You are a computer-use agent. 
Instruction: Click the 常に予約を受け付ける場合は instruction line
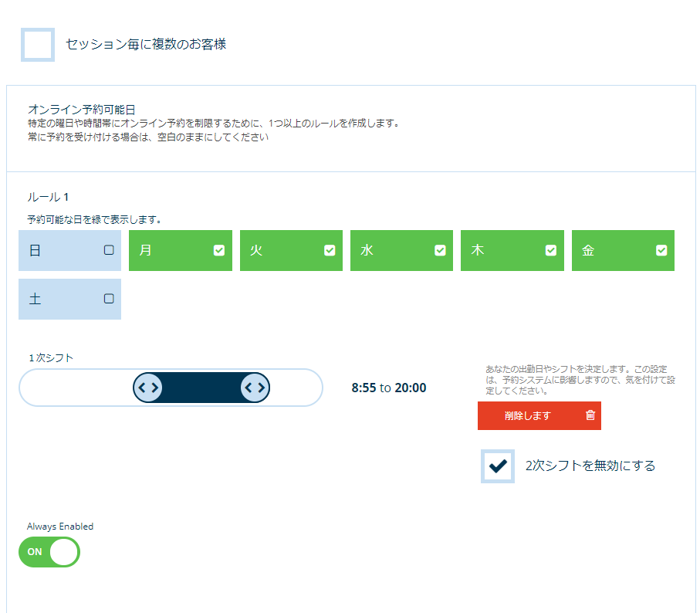coord(148,137)
